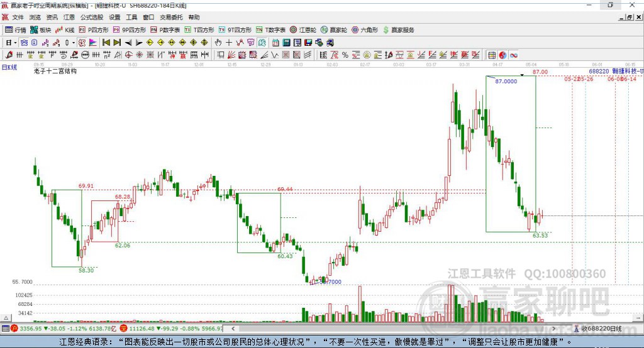This screenshot has width=644, height=348.
Task: Expand the 日 period dropdown
Action: (15, 43)
